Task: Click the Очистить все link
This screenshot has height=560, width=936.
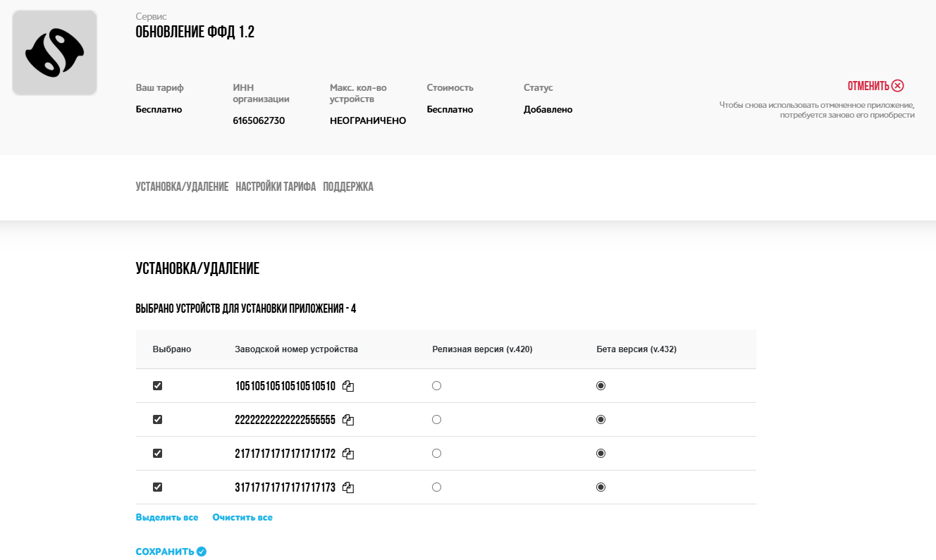Action: (x=242, y=518)
